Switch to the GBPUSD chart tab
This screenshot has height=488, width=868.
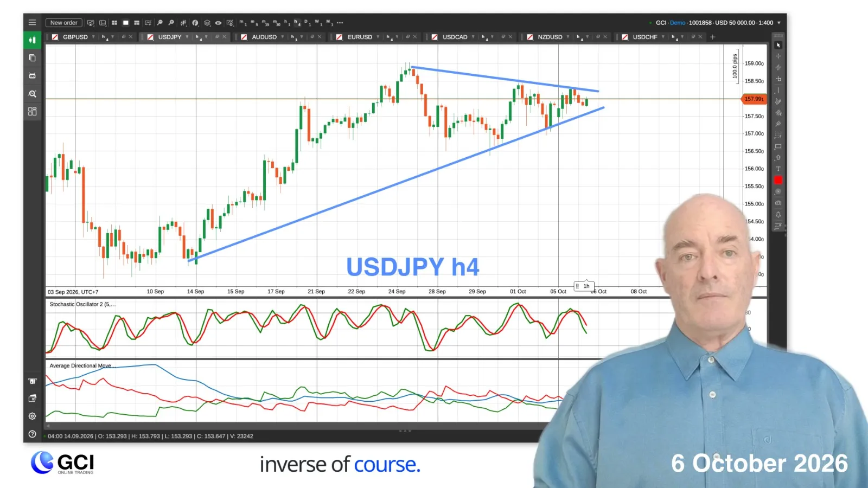(x=75, y=37)
